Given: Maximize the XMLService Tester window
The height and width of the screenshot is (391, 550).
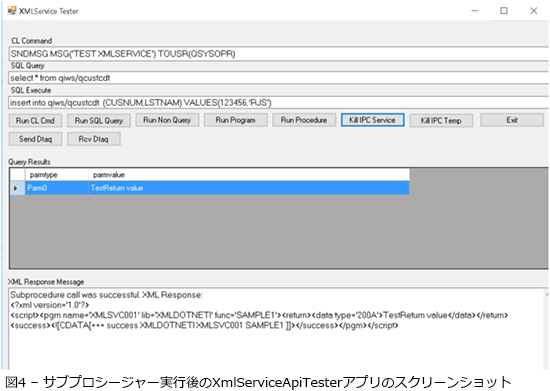Looking at the screenshot, I should (x=504, y=11).
